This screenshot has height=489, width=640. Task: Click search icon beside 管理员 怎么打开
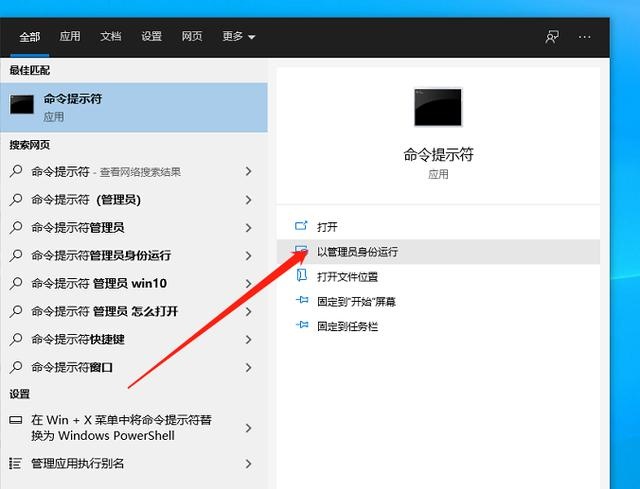pyautogui.click(x=16, y=311)
